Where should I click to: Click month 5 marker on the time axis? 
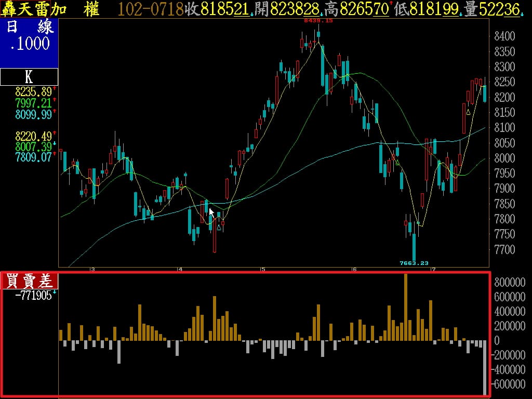(263, 269)
